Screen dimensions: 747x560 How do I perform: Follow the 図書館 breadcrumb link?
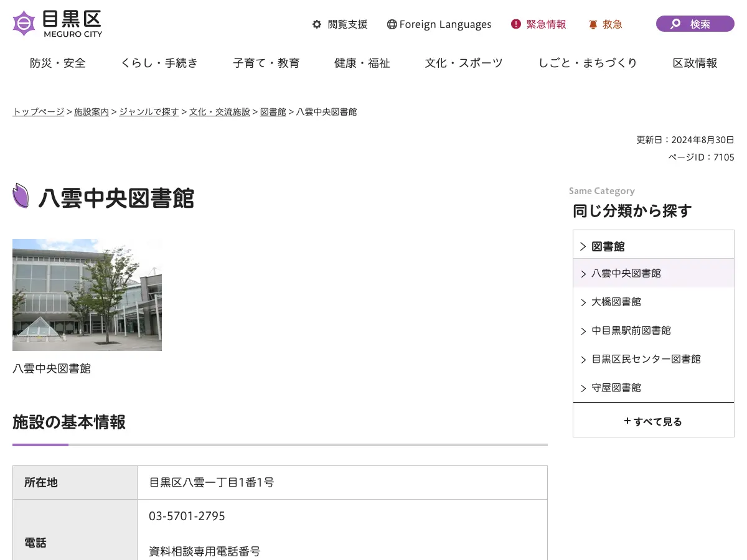273,112
